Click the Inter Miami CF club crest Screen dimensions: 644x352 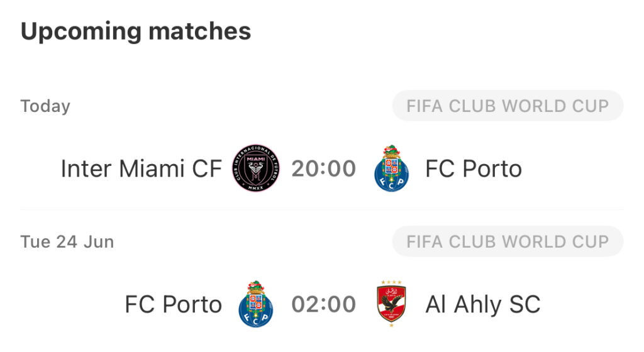coord(255,168)
